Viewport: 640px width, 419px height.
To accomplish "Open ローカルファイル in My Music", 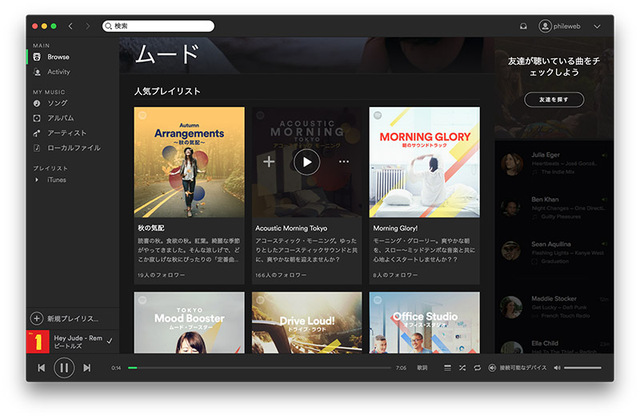I will pyautogui.click(x=74, y=148).
